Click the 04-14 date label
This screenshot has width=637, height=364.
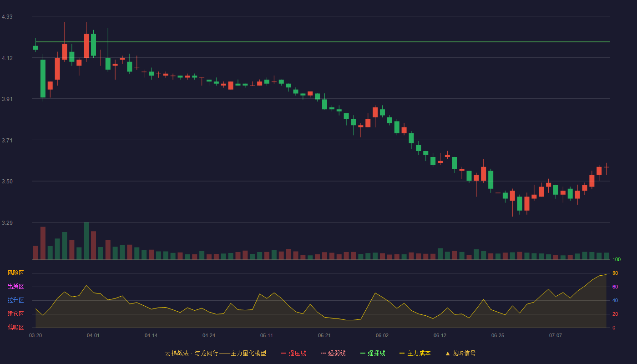pos(151,335)
